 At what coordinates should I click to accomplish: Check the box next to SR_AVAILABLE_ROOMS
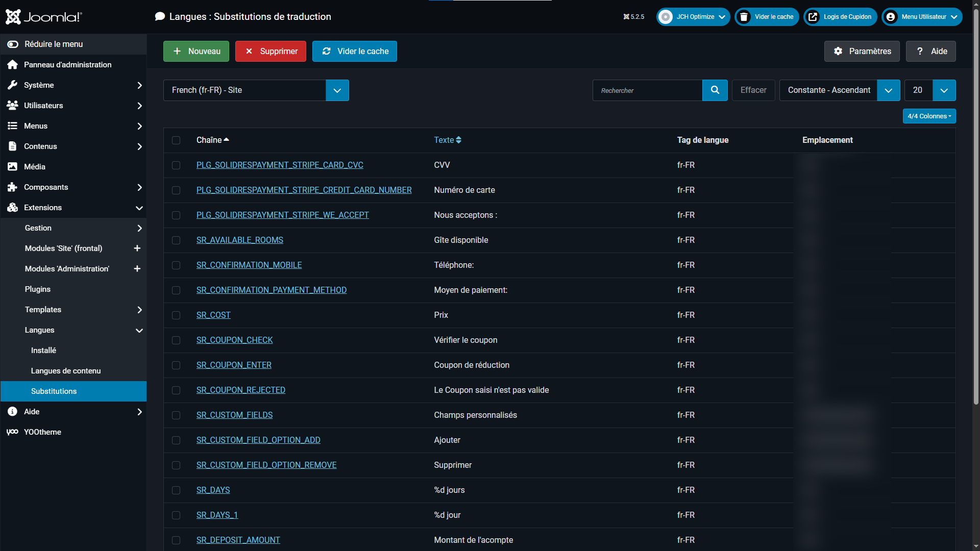pos(176,240)
